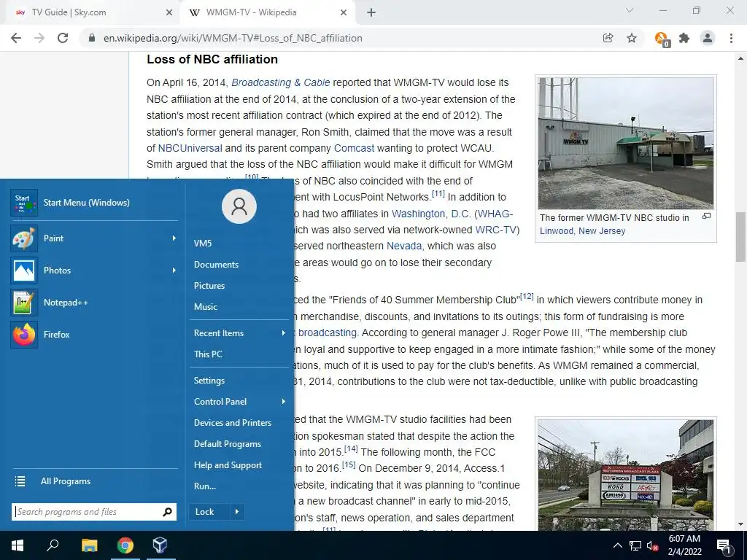Viewport: 747px width, 560px height.
Task: Open a new Chrome tab
Action: [371, 12]
